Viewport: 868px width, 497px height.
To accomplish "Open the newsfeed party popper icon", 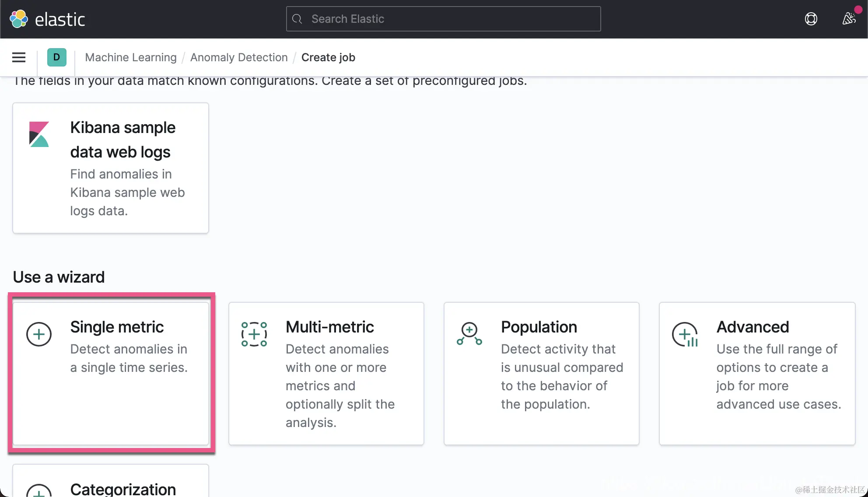I will [x=849, y=19].
